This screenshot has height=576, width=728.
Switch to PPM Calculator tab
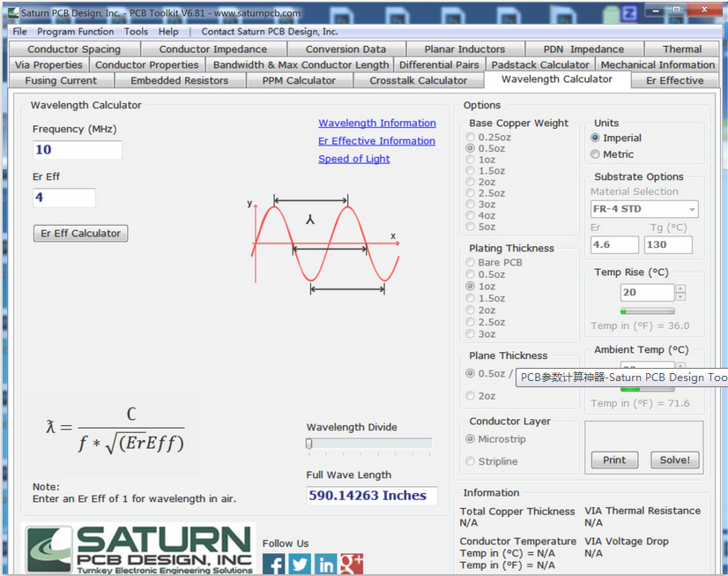pyautogui.click(x=299, y=80)
